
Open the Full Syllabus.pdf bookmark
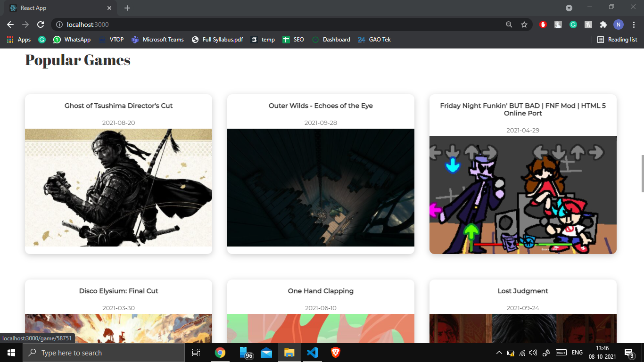(x=217, y=40)
